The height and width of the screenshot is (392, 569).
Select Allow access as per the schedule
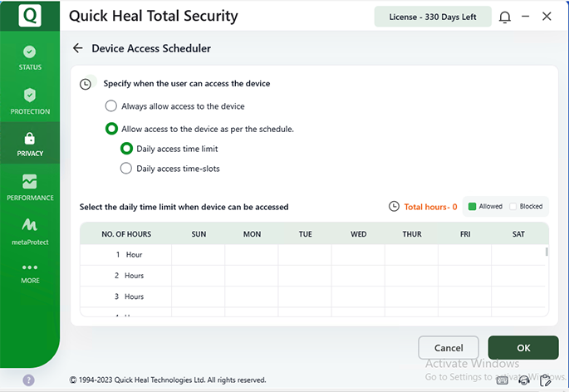[111, 129]
